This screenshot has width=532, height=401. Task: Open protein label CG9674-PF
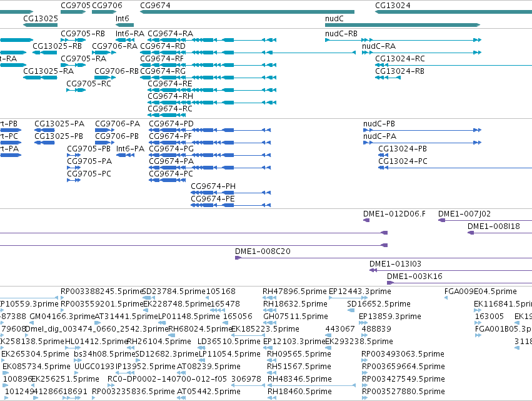pyautogui.click(x=170, y=136)
